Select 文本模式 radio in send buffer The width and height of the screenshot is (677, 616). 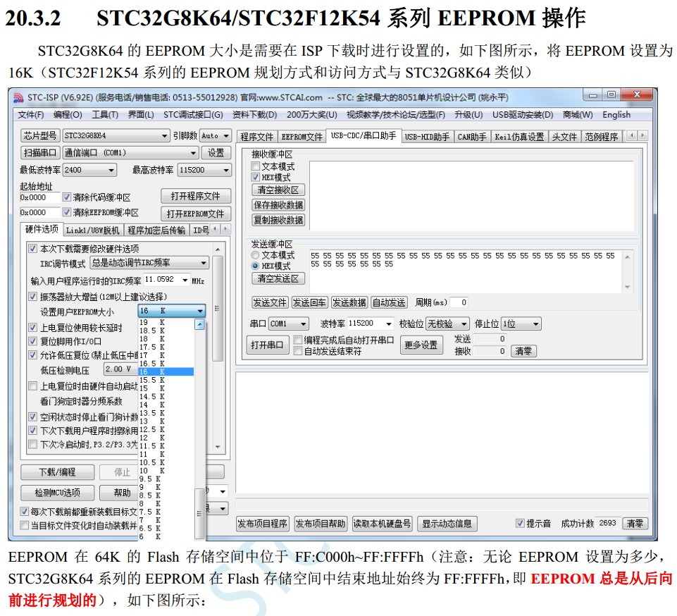[256, 255]
